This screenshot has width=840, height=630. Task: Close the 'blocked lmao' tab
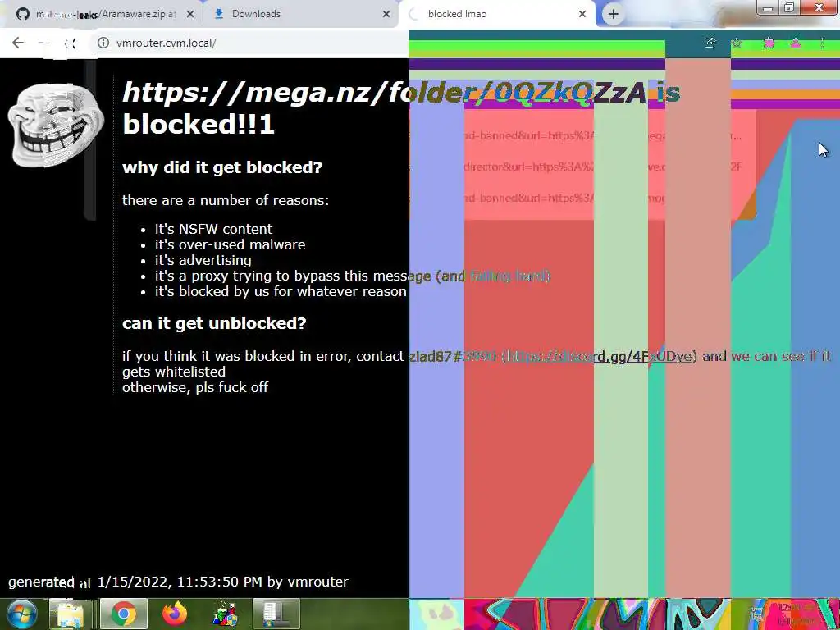tap(582, 15)
